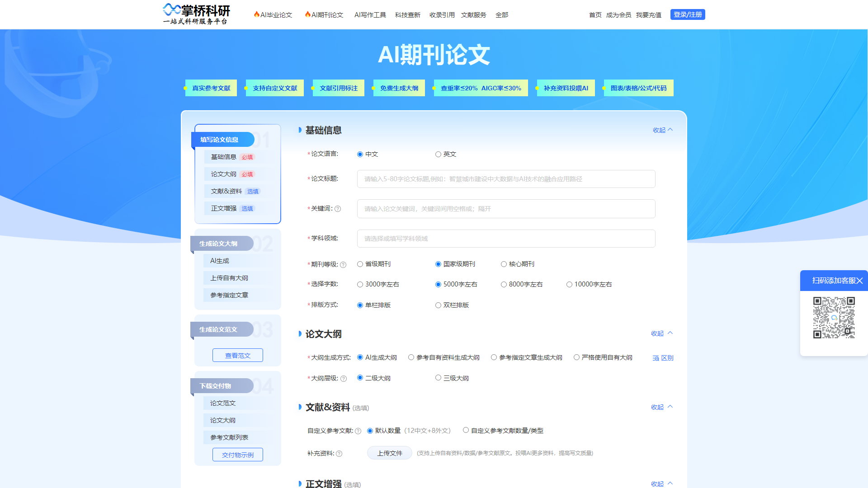Click the 自定义参考文献 help icon
868x488 pixels.
358,431
